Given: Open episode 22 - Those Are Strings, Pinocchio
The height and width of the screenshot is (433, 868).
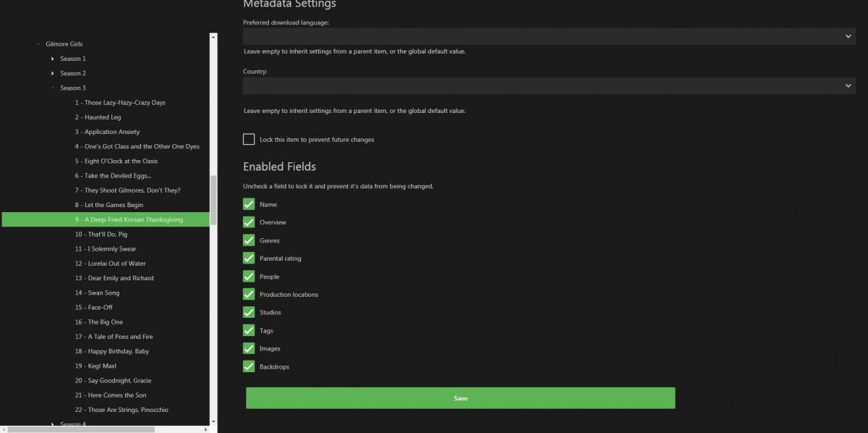Looking at the screenshot, I should pos(122,410).
